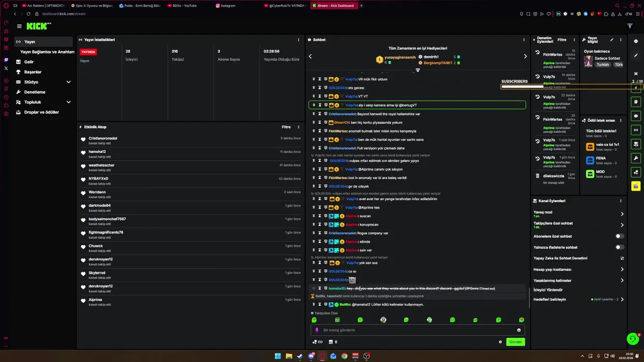Open Yasaklanmış kelimeler chevron
Screen dimensions: 644x362
(x=622, y=281)
